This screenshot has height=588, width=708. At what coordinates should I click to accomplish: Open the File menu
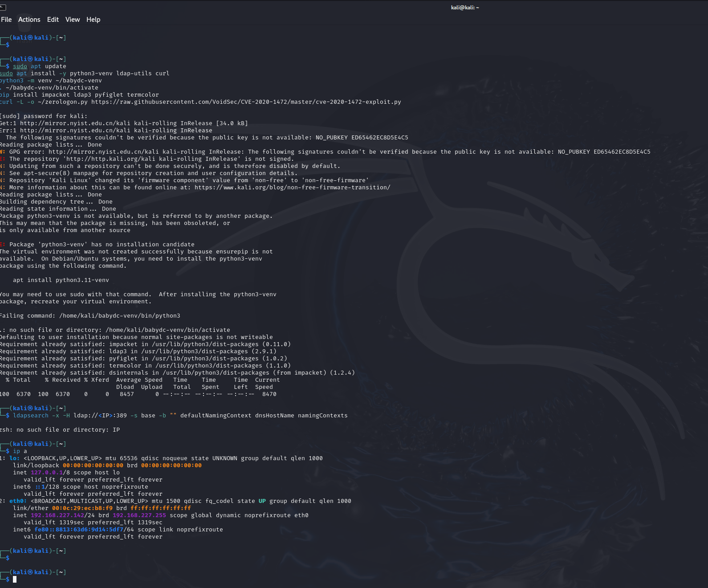6,20
